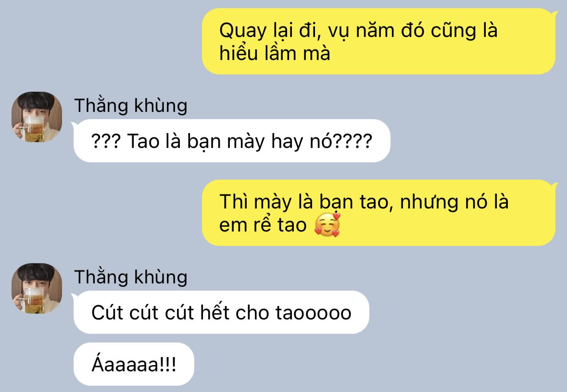This screenshot has width=567, height=392.
Task: Click the leading "???" in the white bubble
Action: pyautogui.click(x=106, y=141)
